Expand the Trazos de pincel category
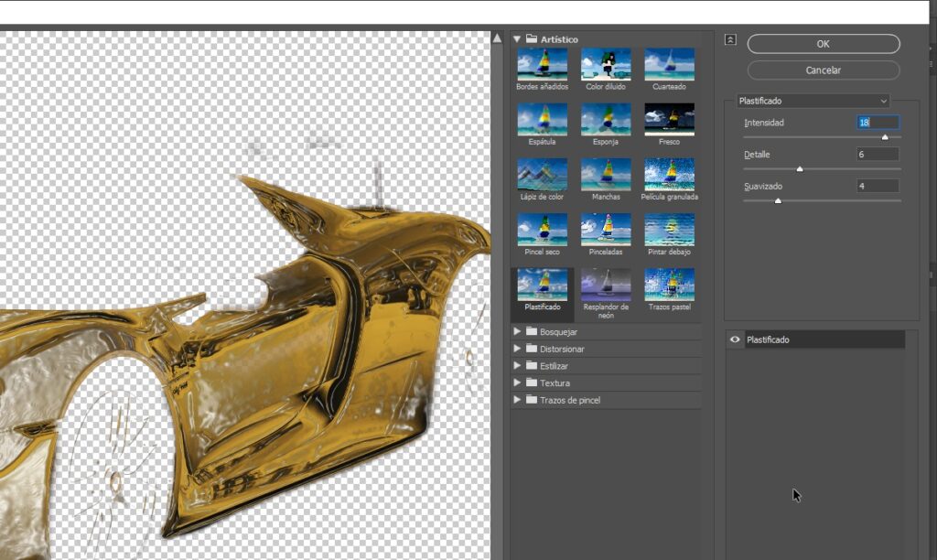This screenshot has width=937, height=560. (519, 400)
